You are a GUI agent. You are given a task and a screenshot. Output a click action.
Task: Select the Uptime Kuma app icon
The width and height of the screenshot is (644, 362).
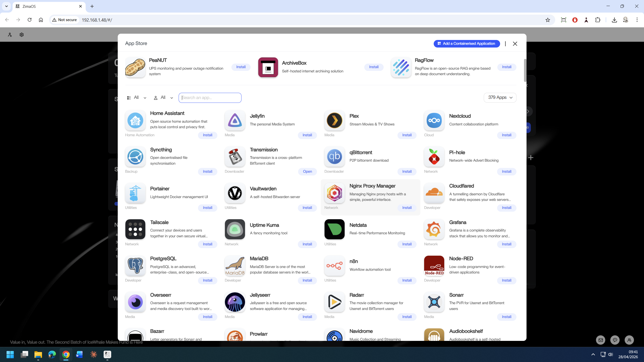pos(235,229)
